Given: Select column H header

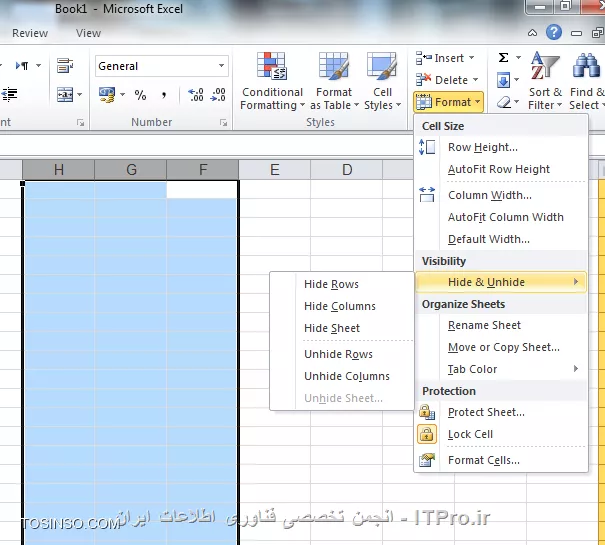Looking at the screenshot, I should pyautogui.click(x=59, y=170).
